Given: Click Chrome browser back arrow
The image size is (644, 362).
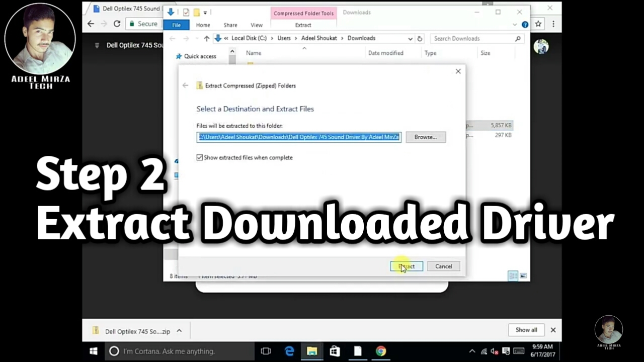Looking at the screenshot, I should pyautogui.click(x=91, y=24).
